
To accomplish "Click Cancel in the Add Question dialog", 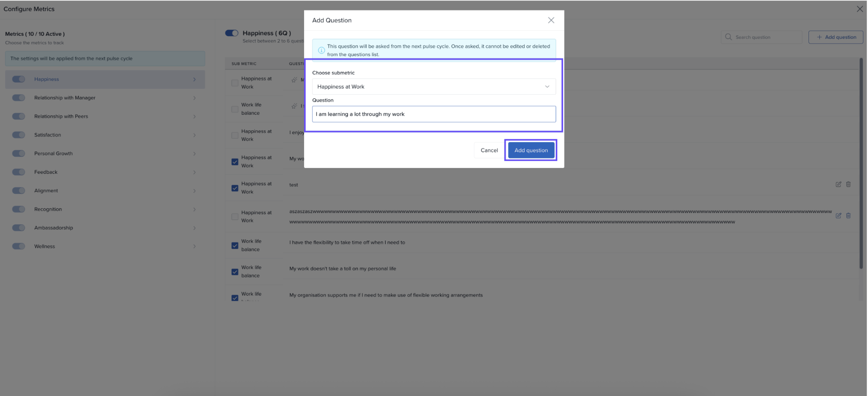I will pos(489,150).
